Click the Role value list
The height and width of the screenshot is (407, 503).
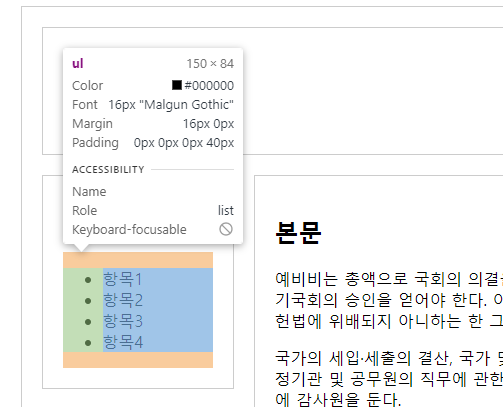[226, 210]
